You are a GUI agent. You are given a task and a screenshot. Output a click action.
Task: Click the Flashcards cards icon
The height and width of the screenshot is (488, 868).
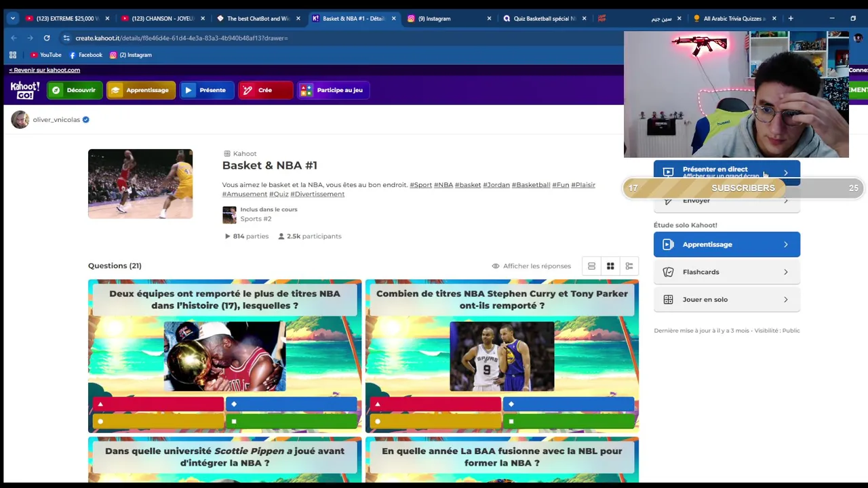[x=669, y=272]
